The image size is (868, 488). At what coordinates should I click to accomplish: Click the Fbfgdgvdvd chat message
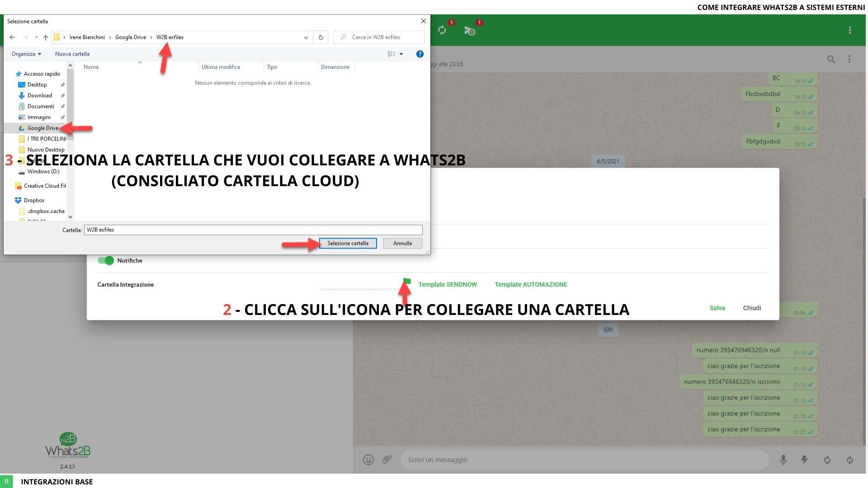[779, 142]
